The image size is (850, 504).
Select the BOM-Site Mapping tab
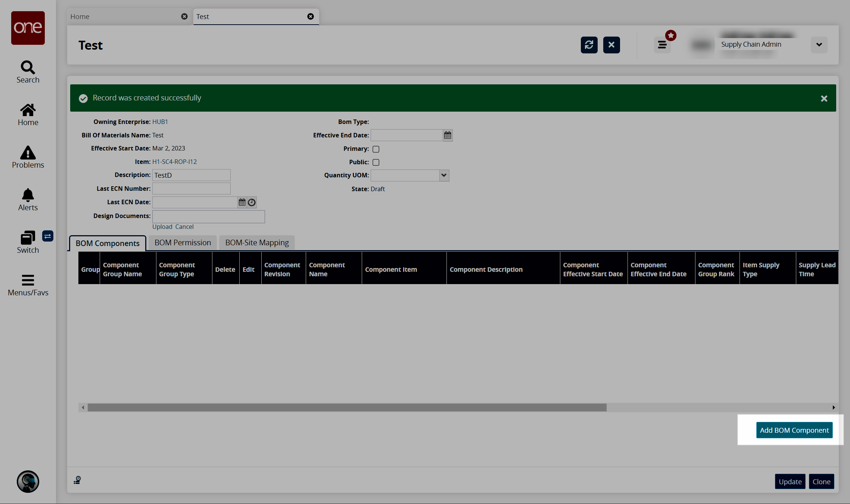[x=257, y=242]
